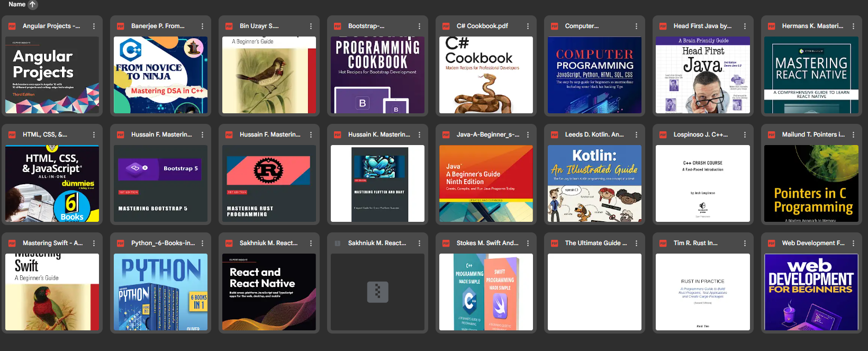
Task: Open HTML, CSS & JavaScript book thumbnail
Action: coord(52,183)
